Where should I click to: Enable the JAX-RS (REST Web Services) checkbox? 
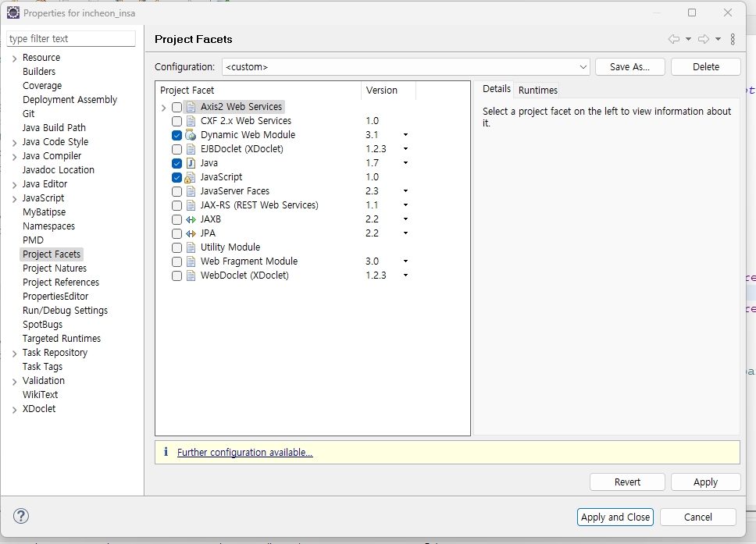177,205
